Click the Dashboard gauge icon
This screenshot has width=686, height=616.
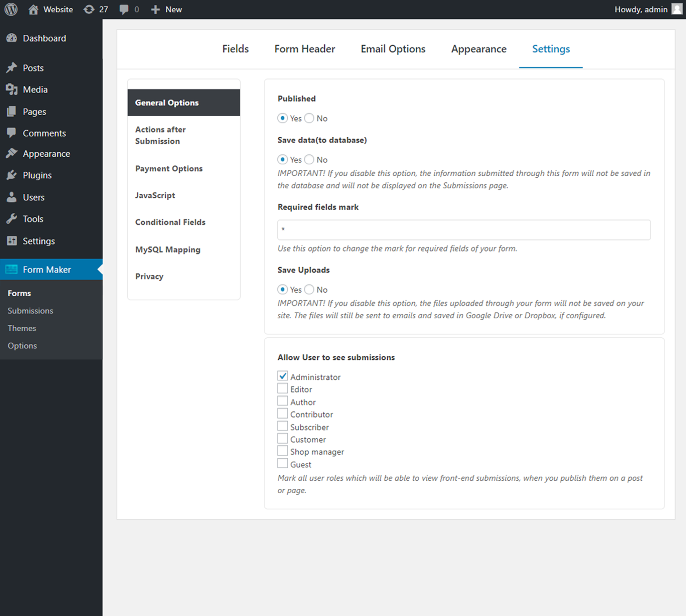(12, 38)
